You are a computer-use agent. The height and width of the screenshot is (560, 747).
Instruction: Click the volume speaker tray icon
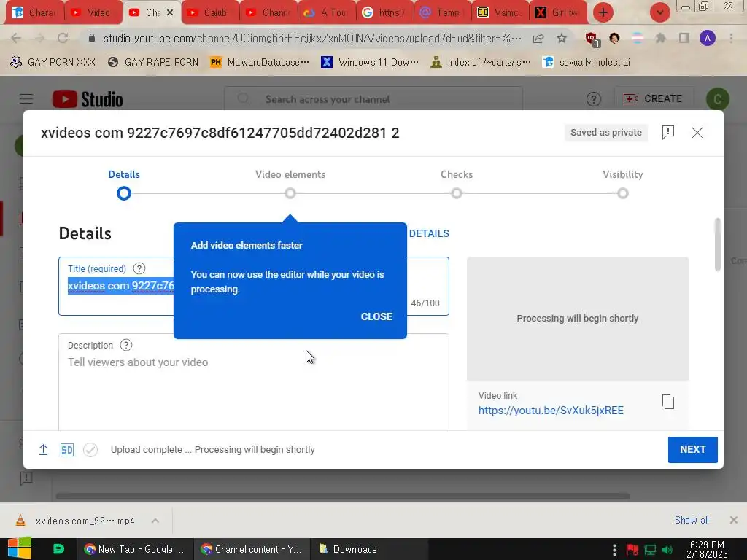(667, 551)
